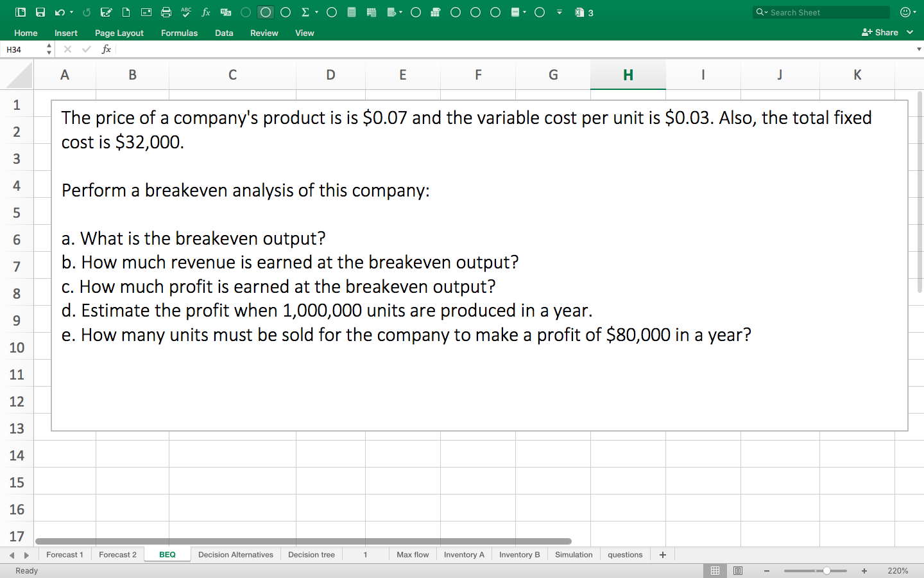Switch to the Page Layout ribbon tab
This screenshot has height=578, width=924.
click(119, 33)
